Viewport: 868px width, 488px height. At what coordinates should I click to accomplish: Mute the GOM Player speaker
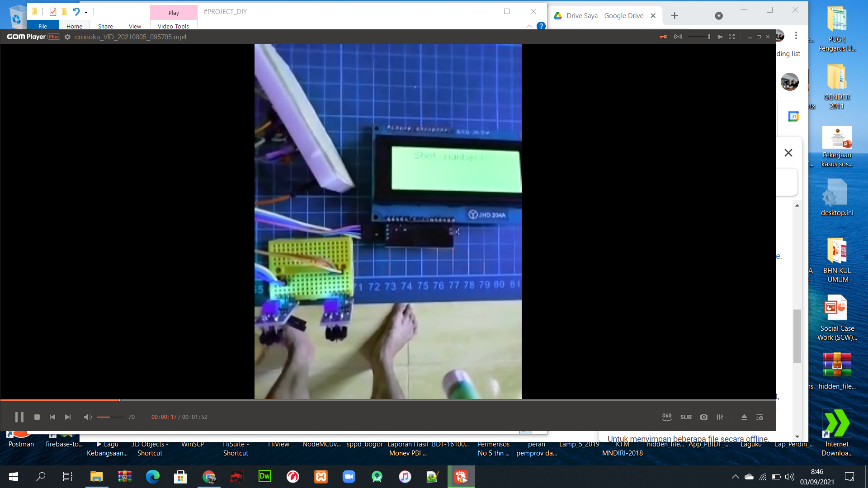tap(88, 417)
